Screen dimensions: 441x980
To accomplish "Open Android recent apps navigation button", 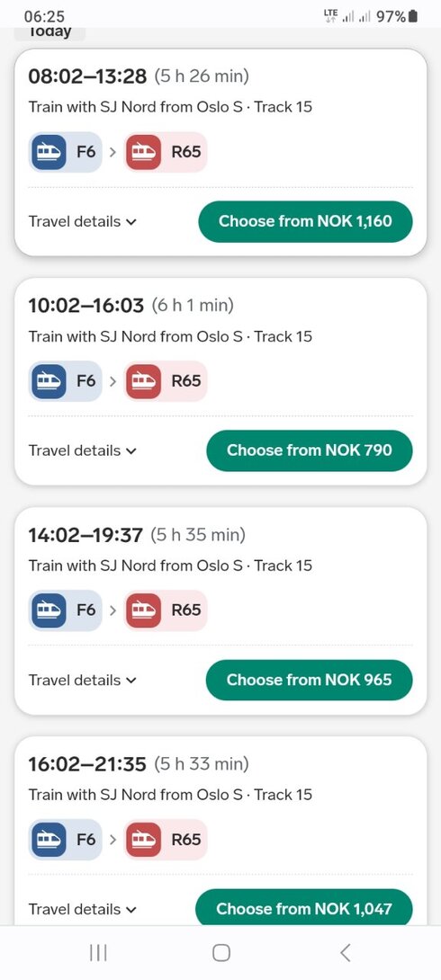I will pyautogui.click(x=98, y=952).
